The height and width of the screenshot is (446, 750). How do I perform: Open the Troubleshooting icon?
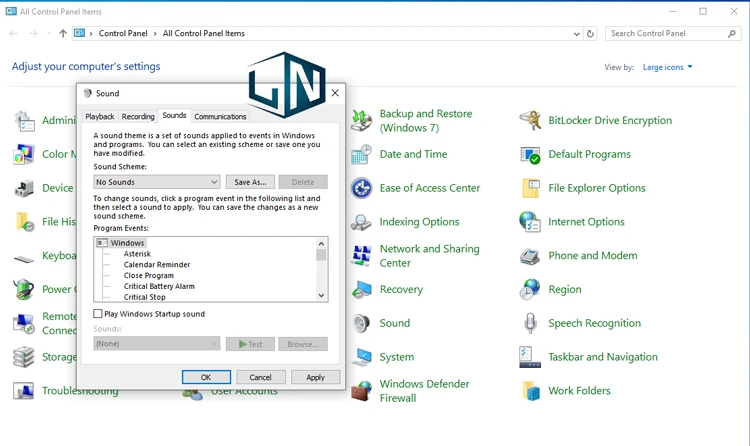click(x=23, y=391)
